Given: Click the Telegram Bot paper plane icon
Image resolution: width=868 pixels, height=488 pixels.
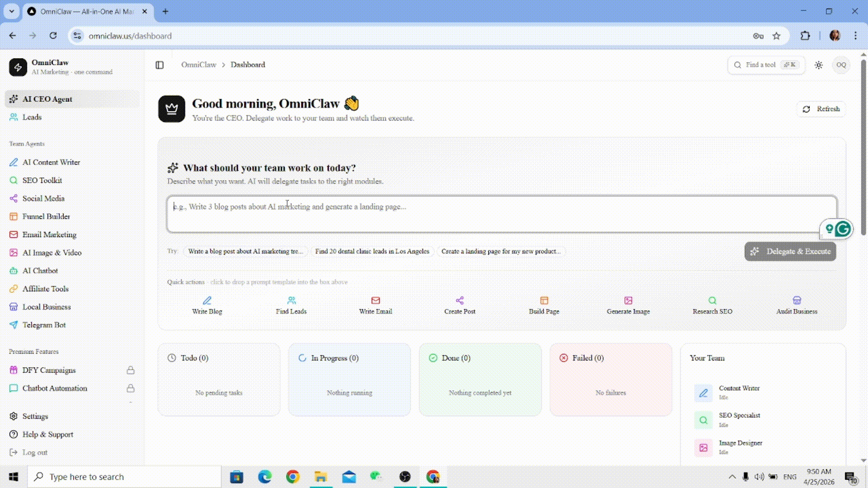Looking at the screenshot, I should pyautogui.click(x=14, y=325).
